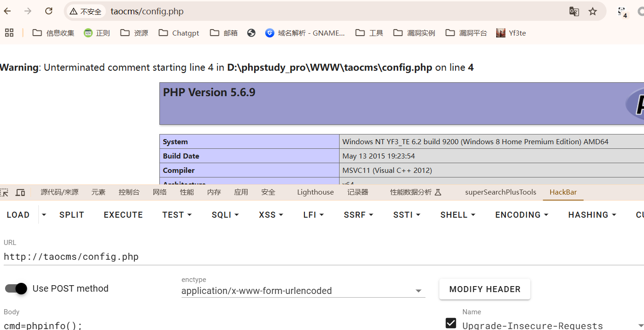
Task: Click the globe bookmark icon
Action: [x=251, y=33]
